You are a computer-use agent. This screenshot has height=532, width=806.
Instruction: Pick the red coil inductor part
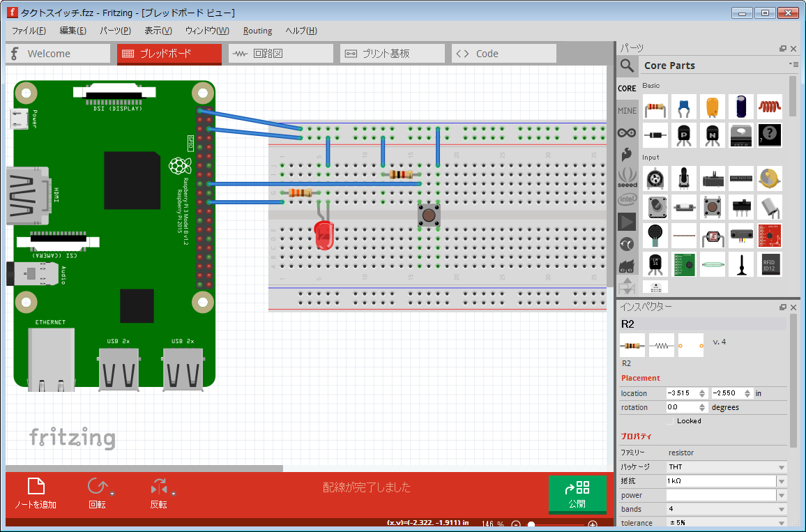770,107
